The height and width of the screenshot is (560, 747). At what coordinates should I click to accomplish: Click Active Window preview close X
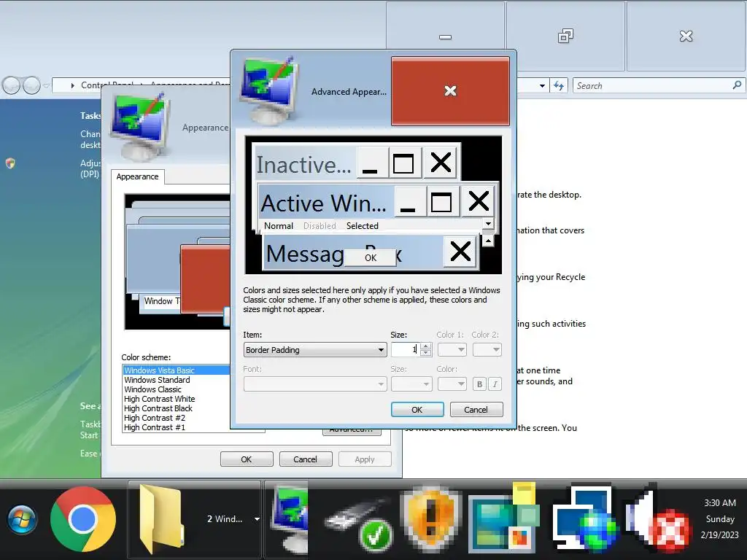[x=478, y=201]
